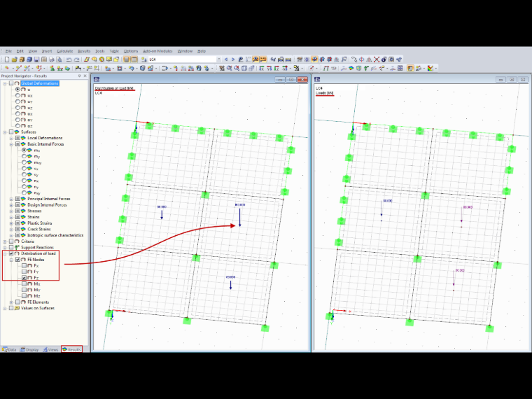
Task: Click the red X icon in toolbar
Action: tap(377, 59)
